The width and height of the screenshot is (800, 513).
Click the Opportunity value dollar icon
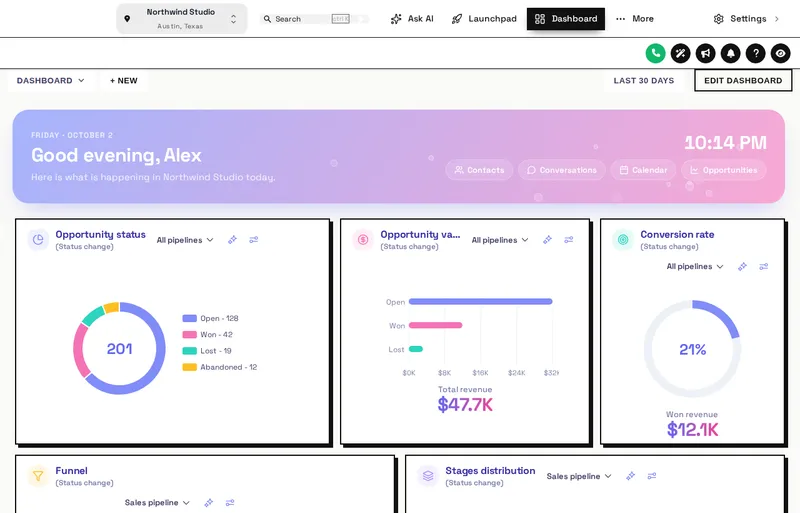click(363, 239)
